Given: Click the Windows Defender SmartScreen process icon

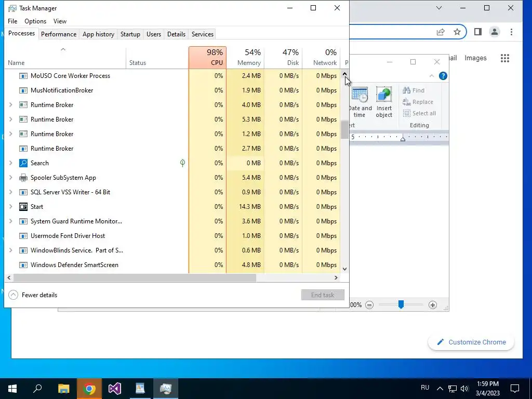Looking at the screenshot, I should click(x=23, y=265).
